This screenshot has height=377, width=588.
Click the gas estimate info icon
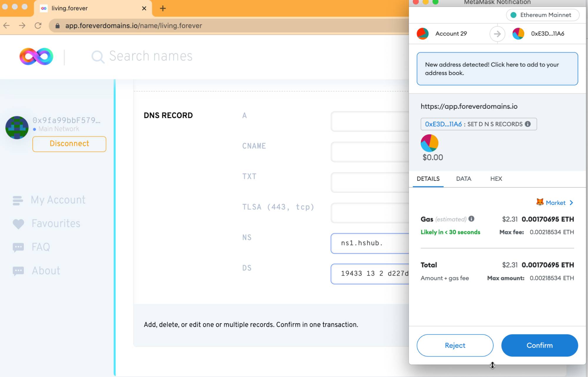(x=471, y=218)
